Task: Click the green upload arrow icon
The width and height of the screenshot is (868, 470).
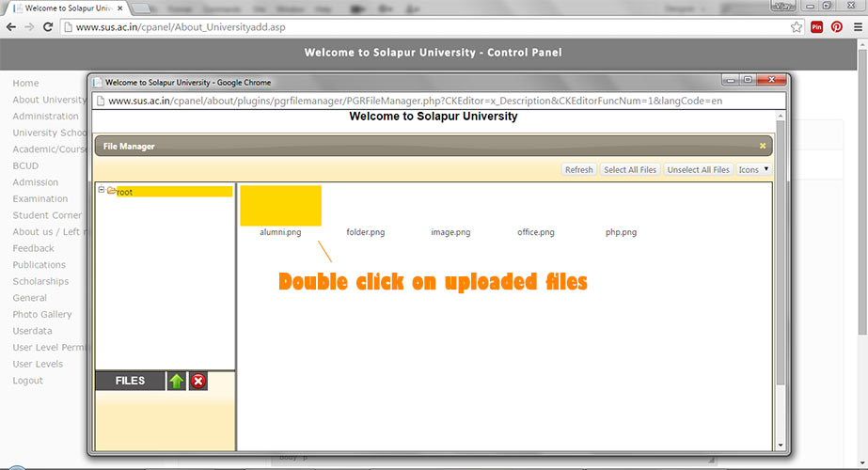Action: click(x=177, y=381)
